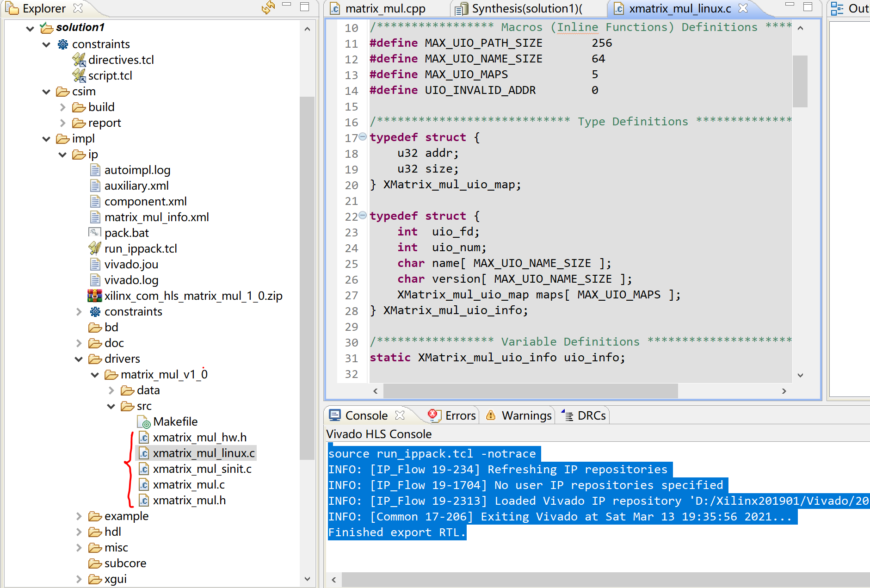The width and height of the screenshot is (870, 588).
Task: Expand the doc folder
Action: 79,343
